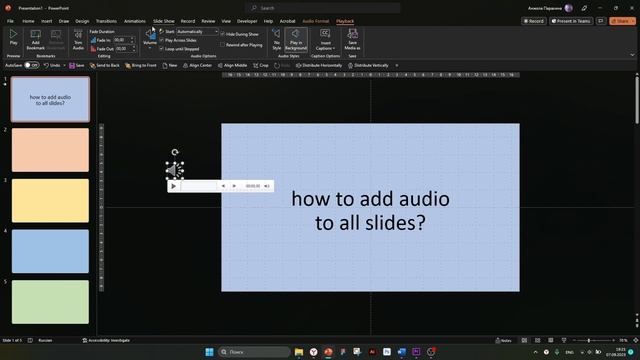Switch to Slide Sorter view icon
This screenshot has height=360, width=640.
(538, 340)
